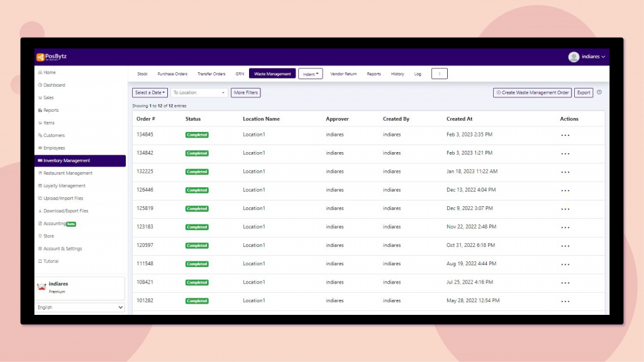This screenshot has height=362, width=644.
Task: Switch to the GRN tab
Action: [x=240, y=73]
